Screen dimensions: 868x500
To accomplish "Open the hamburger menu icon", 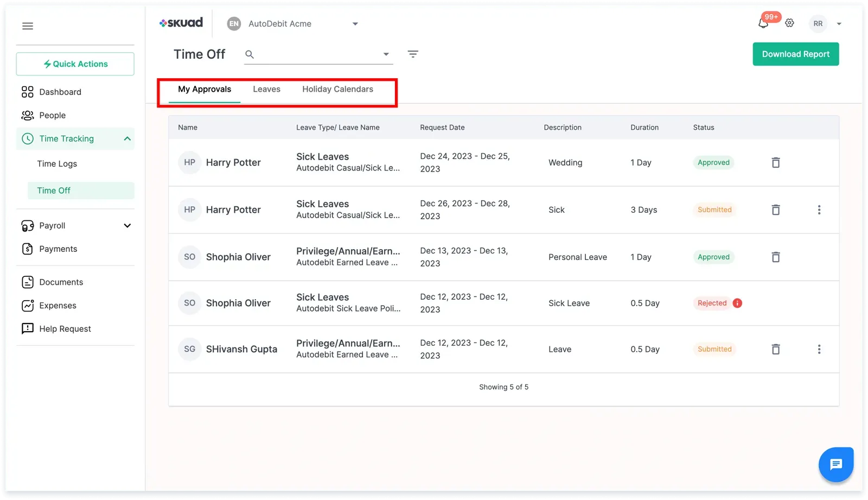I will click(x=28, y=26).
